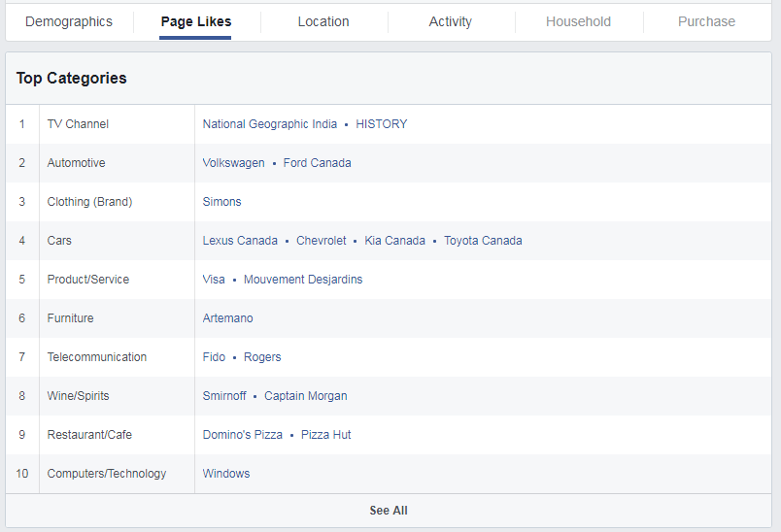Select the Furniture category cell
The width and height of the screenshot is (781, 532).
pos(117,318)
